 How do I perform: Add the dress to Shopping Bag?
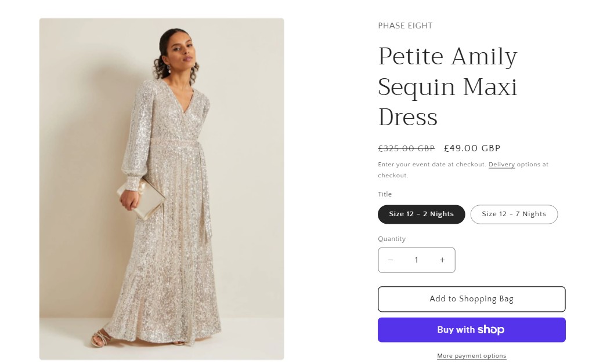coord(471,299)
